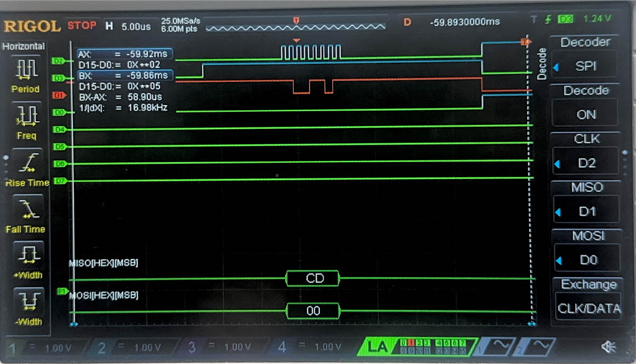Open the Decoder SPI type selector
The width and height of the screenshot is (636, 364).
586,66
